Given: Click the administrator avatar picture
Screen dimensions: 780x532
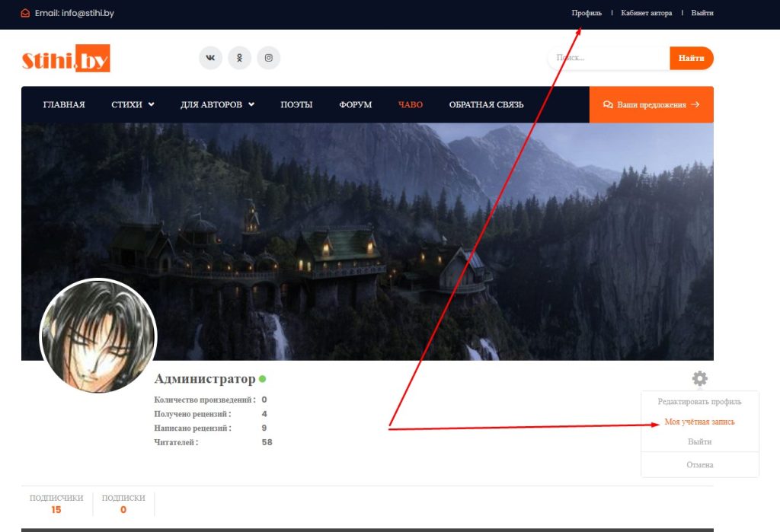Looking at the screenshot, I should (x=97, y=336).
